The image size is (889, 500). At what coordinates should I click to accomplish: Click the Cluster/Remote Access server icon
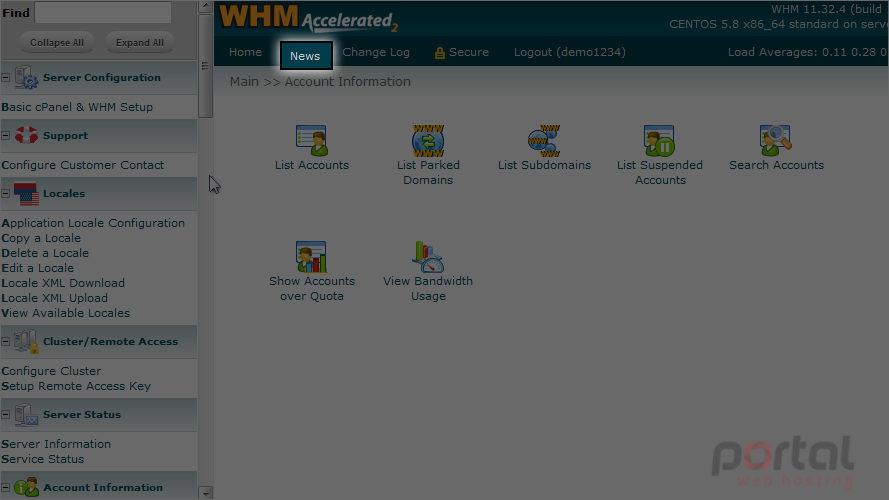(x=26, y=341)
